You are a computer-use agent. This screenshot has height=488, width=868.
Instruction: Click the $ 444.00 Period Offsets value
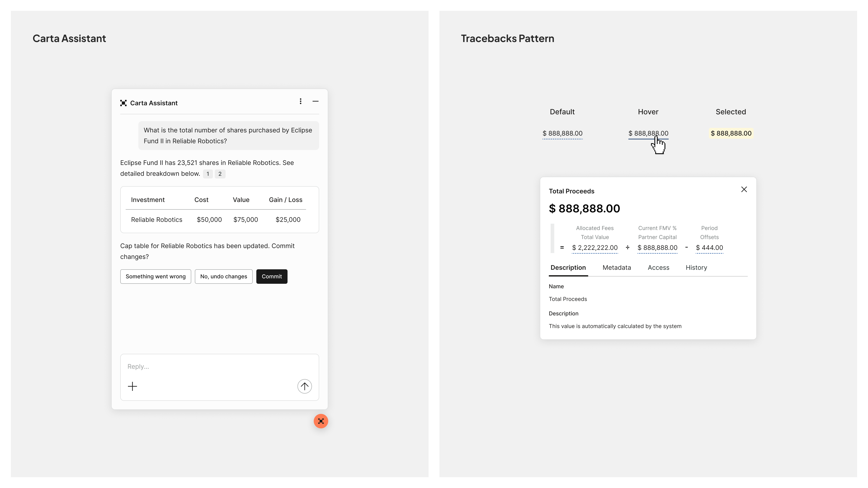pyautogui.click(x=709, y=248)
